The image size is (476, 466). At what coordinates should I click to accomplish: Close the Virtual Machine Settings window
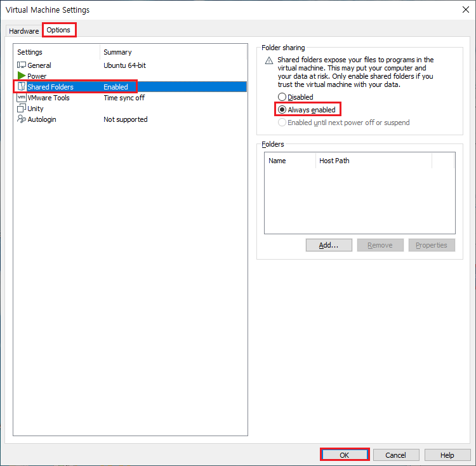pos(465,10)
